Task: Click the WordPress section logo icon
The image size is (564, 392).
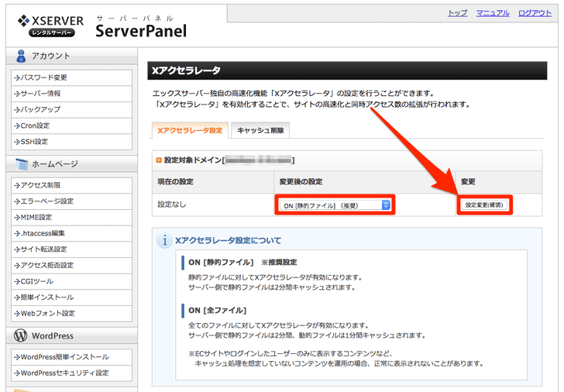Action: [x=20, y=335]
